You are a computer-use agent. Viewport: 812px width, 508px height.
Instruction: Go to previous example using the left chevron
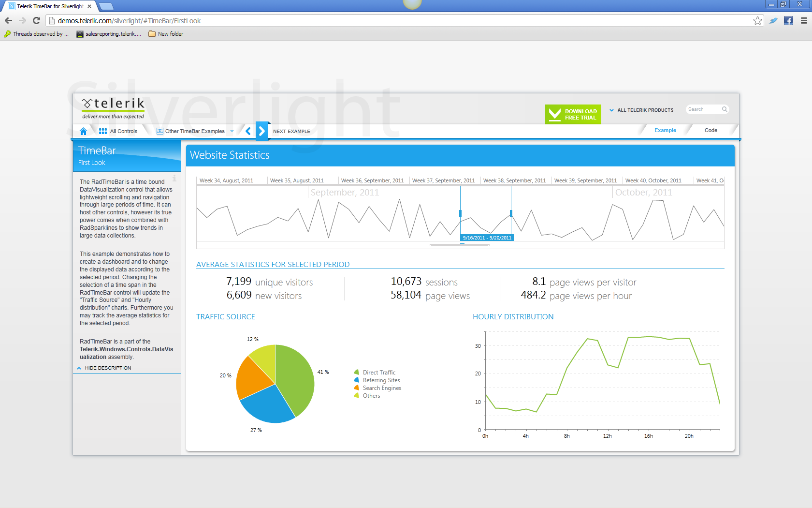248,131
